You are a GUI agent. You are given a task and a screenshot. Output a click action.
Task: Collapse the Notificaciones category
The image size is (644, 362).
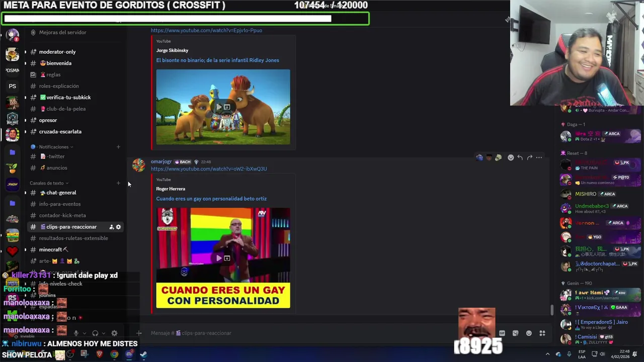tap(54, 147)
